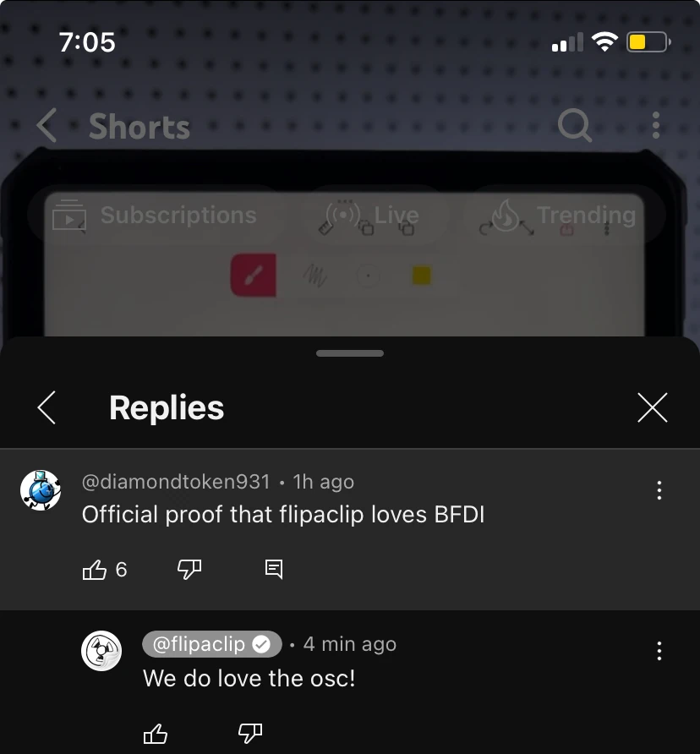Open options menu for flipaclip reply
Viewport: 700px width, 754px height.
pos(659,651)
